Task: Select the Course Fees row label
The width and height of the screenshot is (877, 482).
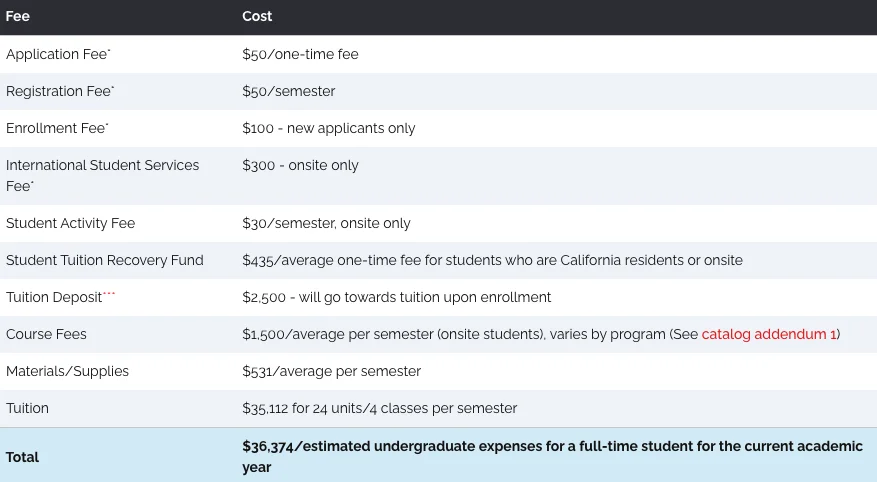Action: pos(46,334)
